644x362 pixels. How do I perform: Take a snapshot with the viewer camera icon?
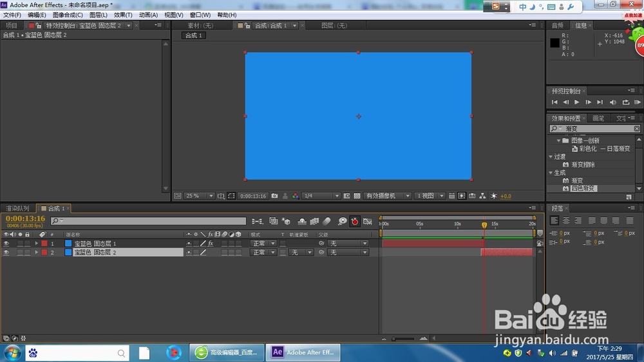pos(274,196)
